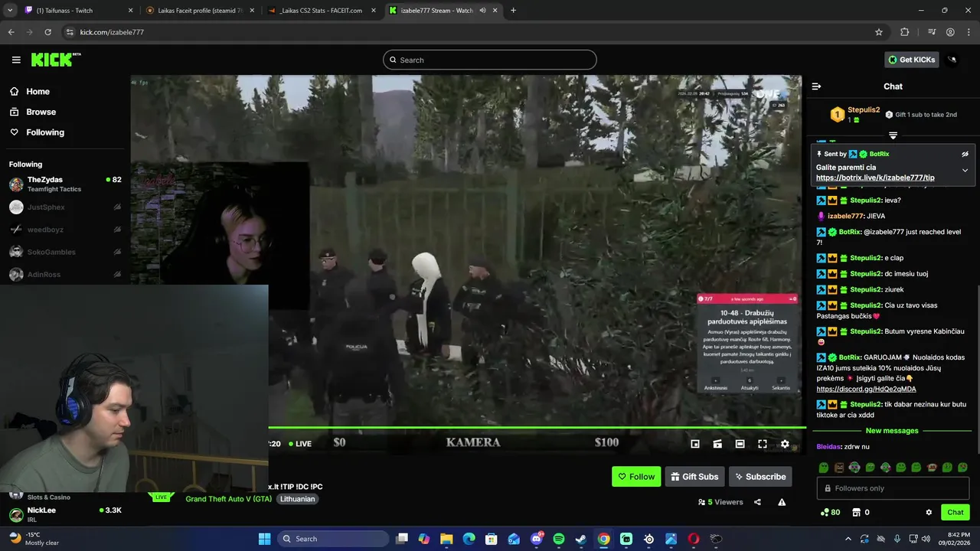Select the brown angry emote
Viewport: 980px width, 551px height.
click(x=839, y=468)
